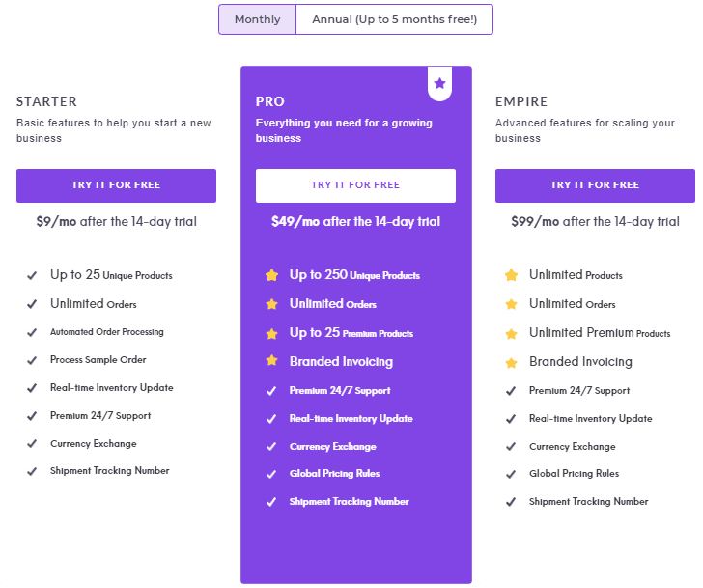703x588 pixels.
Task: Click the checkmark beside Automated Order Processing
Action: point(32,332)
